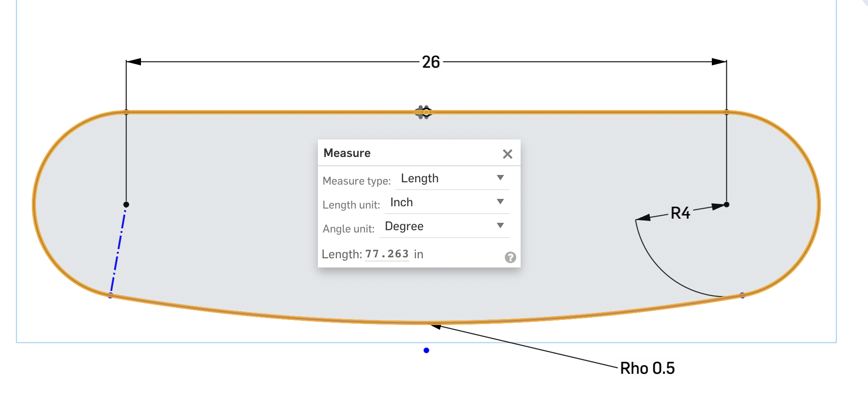Select the bottom conic curve edge
Screen dimensions: 868x395
(x=426, y=322)
